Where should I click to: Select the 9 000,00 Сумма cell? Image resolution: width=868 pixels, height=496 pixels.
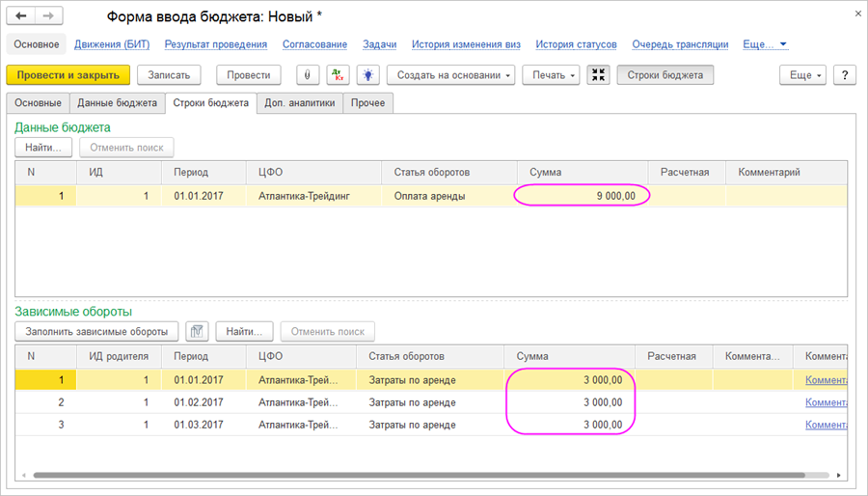click(x=582, y=196)
